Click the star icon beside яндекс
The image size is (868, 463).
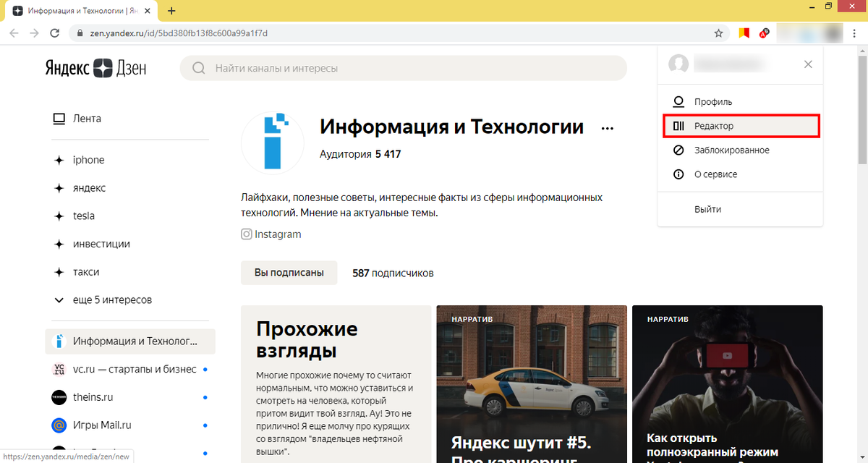click(x=59, y=188)
